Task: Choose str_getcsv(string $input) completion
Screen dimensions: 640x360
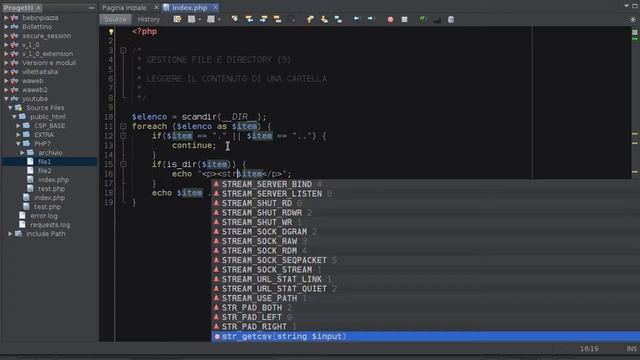Action: [x=425, y=336]
